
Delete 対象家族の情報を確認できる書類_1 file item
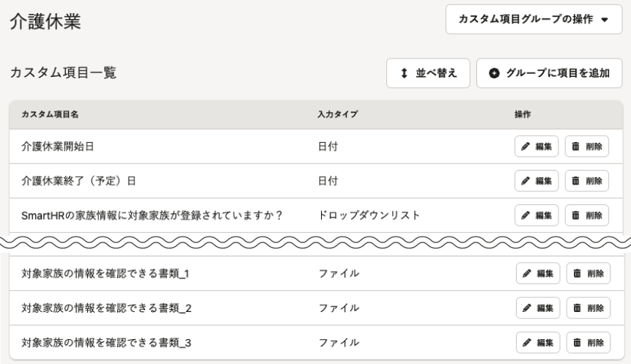tap(588, 273)
